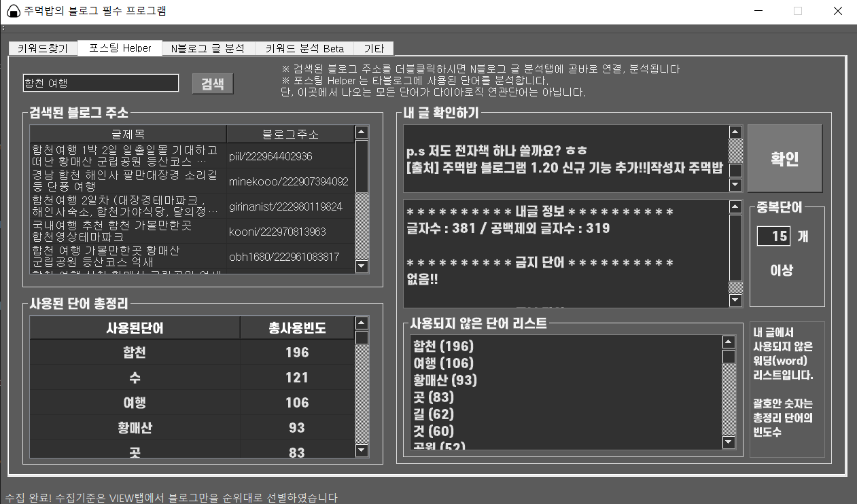This screenshot has height=504, width=857.
Task: Maximize the 주먹밥 program window
Action: click(798, 11)
